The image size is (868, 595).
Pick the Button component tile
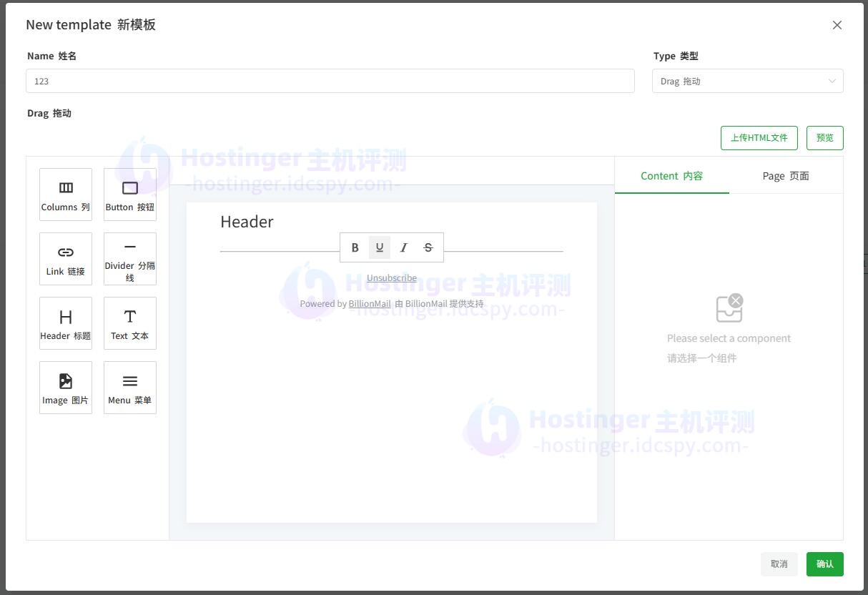(x=130, y=194)
